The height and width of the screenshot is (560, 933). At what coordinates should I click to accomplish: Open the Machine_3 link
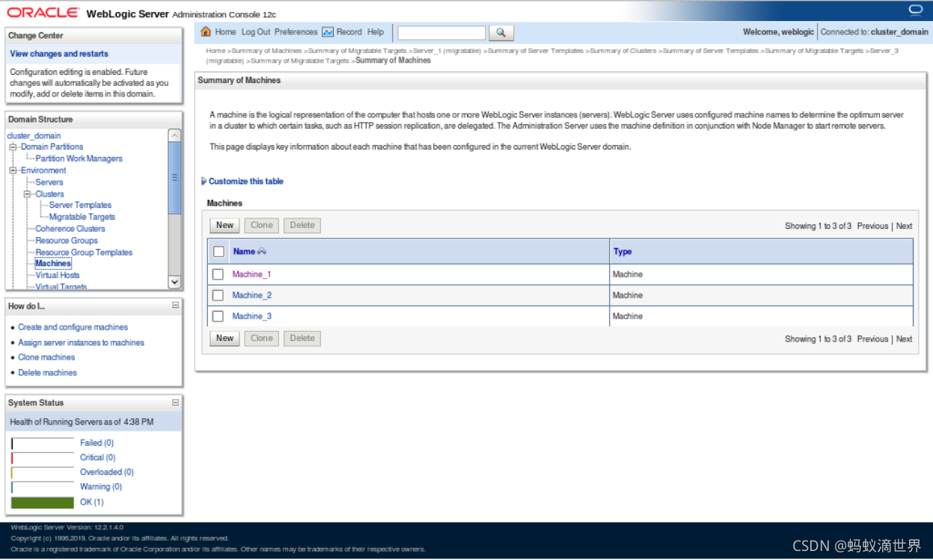251,316
